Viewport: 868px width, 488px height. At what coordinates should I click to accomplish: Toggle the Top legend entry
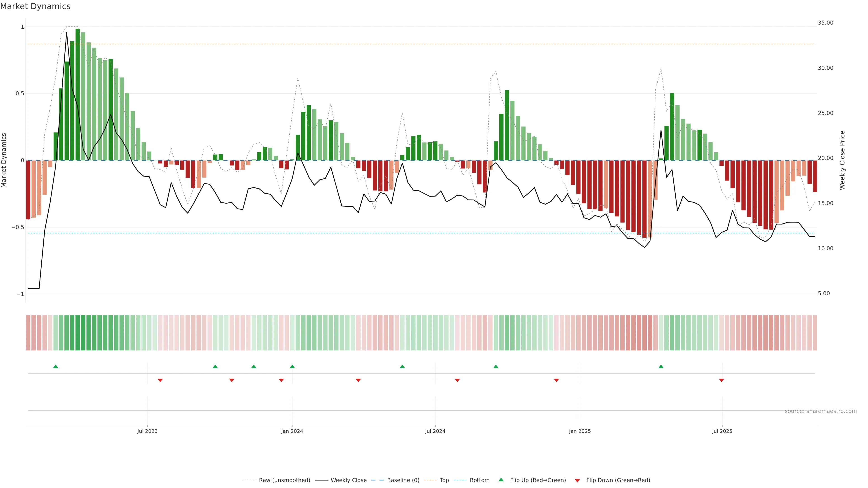point(444,480)
